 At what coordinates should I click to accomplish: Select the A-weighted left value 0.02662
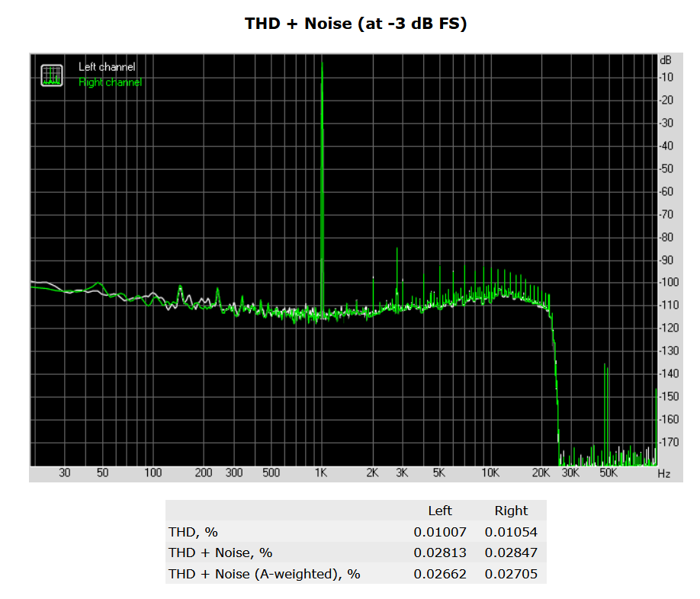click(440, 574)
